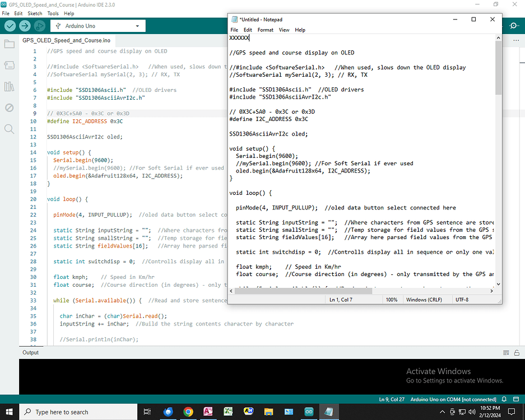Open the Boards Manager sidebar panel

click(8, 65)
